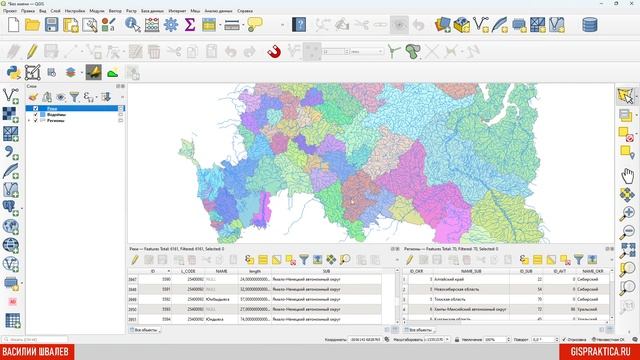The height and width of the screenshot is (360, 640).
Task: Expand the Регионы layer tree node
Action: (29, 121)
